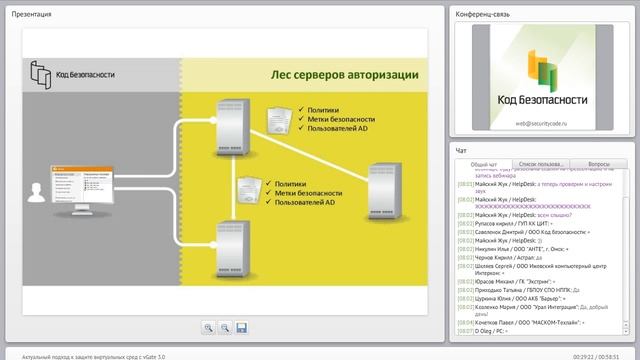
Task: Click the Код безопасности conference video image
Action: [542, 78]
